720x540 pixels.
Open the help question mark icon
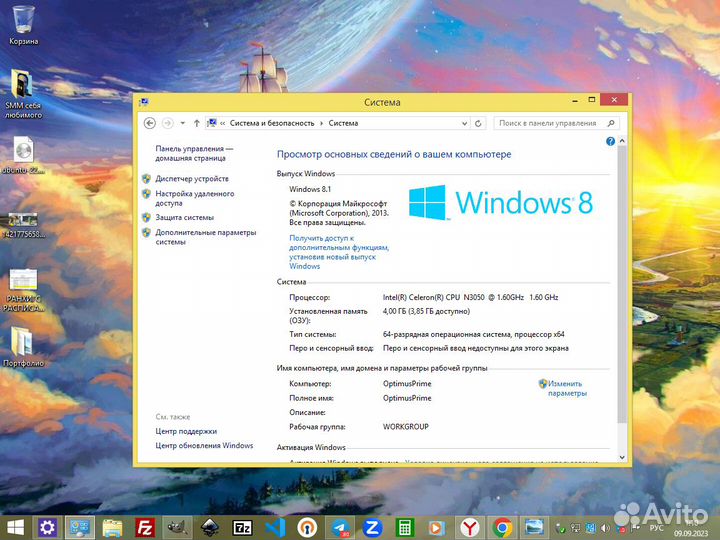click(x=610, y=143)
